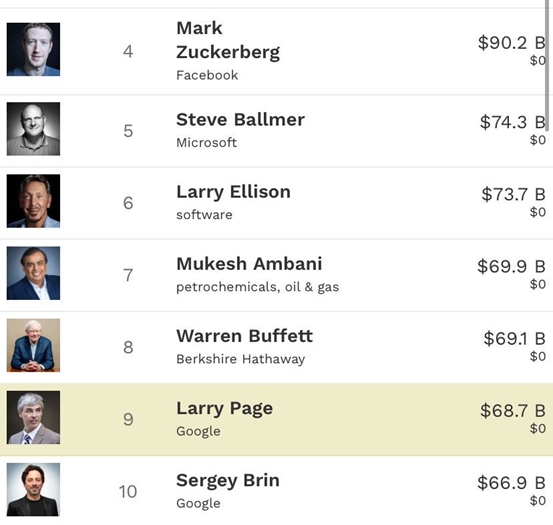
Task: Click the rank number 10
Action: [x=128, y=492]
